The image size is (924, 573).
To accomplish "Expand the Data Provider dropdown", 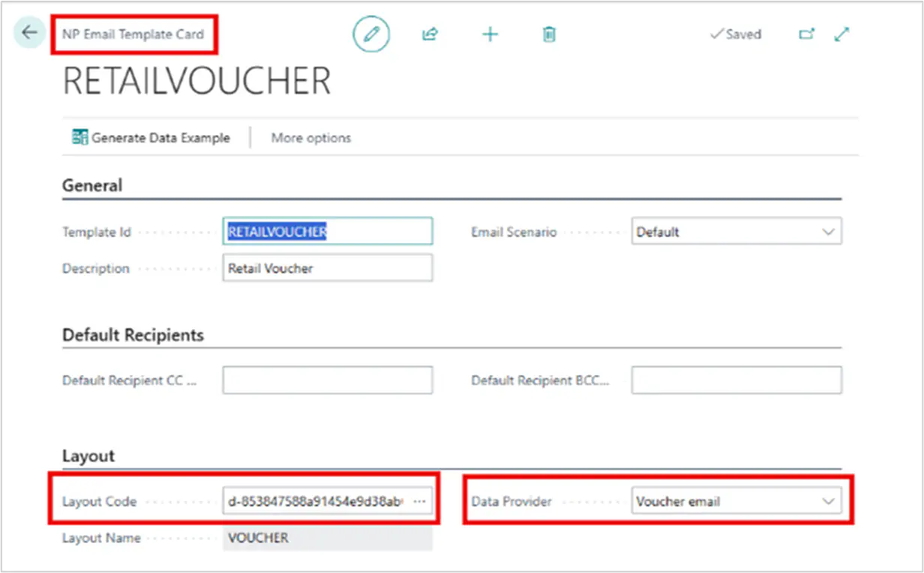I will click(x=736, y=501).
